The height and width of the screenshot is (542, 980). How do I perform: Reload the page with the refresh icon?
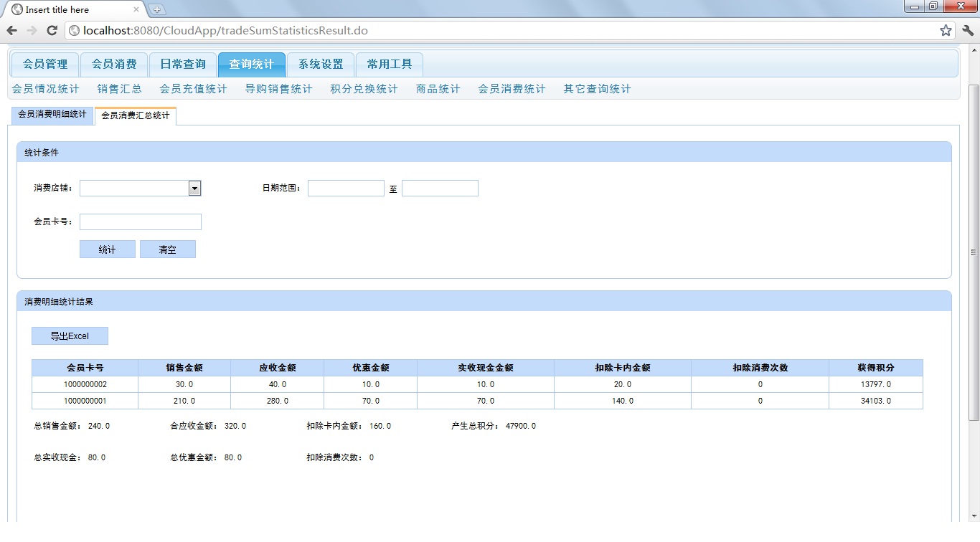pos(52,30)
